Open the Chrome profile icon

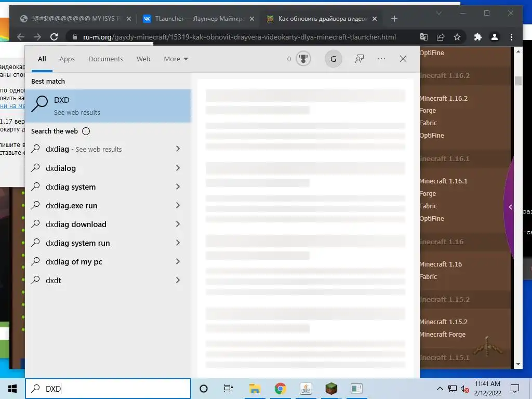495,37
